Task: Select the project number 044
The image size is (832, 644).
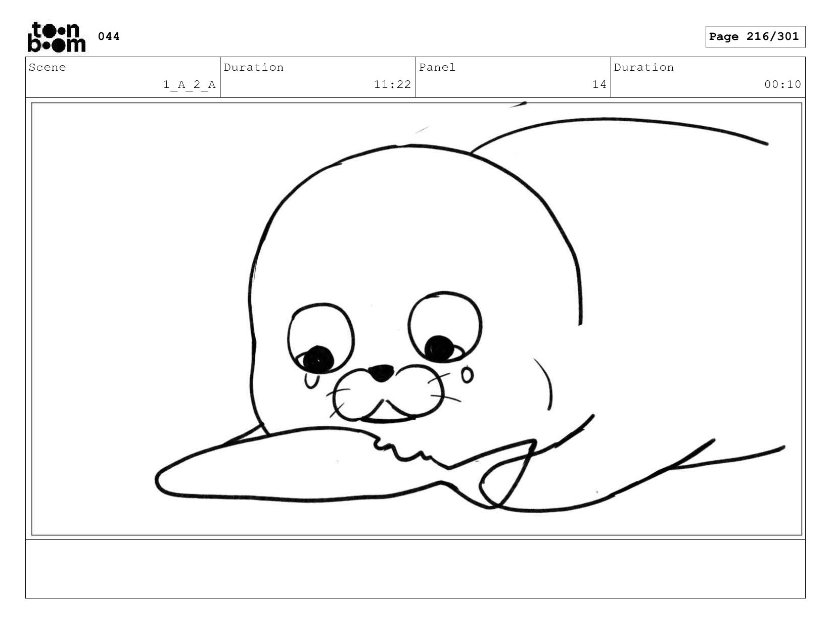Action: click(109, 36)
